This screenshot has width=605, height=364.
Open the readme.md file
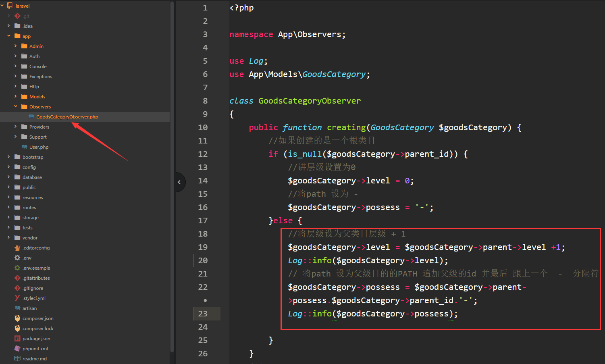(x=35, y=359)
